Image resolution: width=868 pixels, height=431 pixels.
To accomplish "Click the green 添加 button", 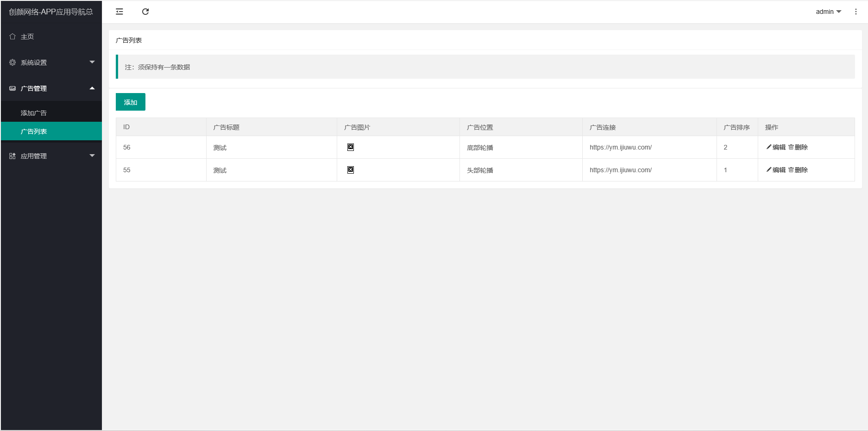I will (131, 102).
